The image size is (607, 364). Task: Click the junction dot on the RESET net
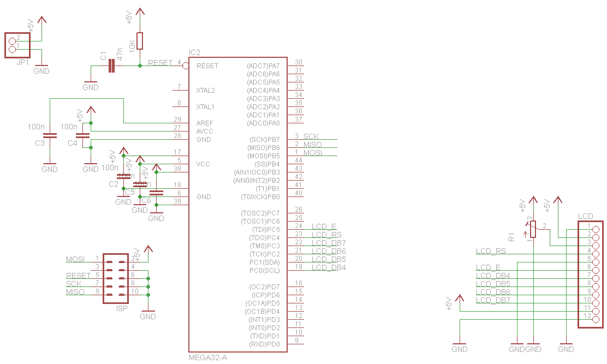(140, 65)
